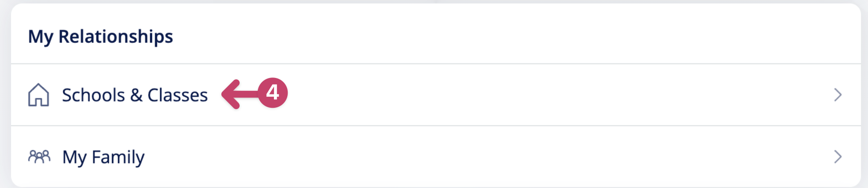The height and width of the screenshot is (188, 868).
Task: Click the ampersand between Schools and Classes
Action: (x=136, y=95)
